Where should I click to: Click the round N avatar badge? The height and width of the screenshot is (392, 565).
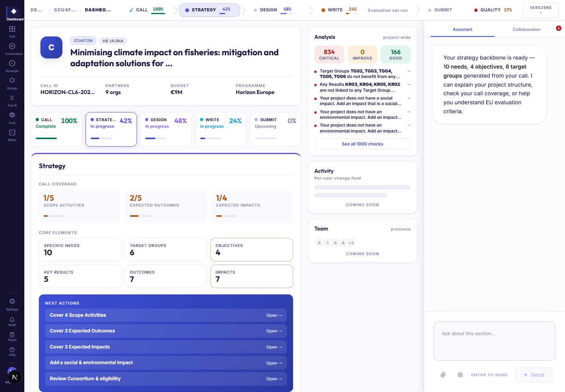[x=15, y=377]
